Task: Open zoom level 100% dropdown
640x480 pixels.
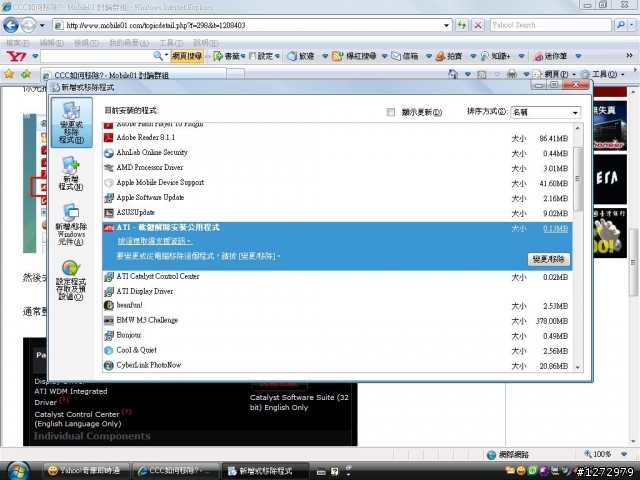Action: [x=624, y=454]
